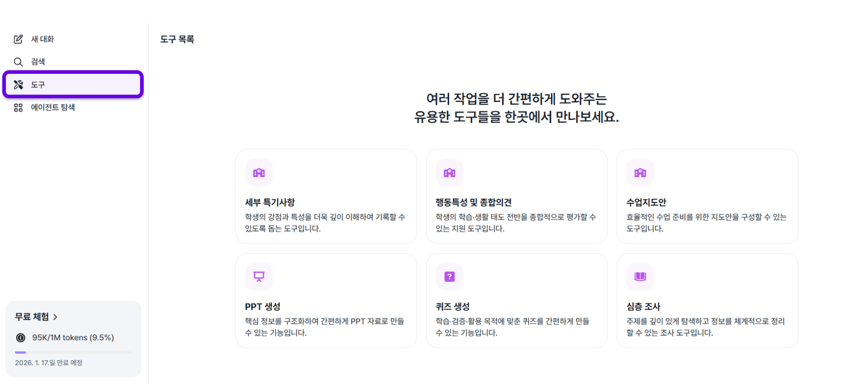
Task: Click the 행동특성 및 종합의견 card icon
Action: [x=449, y=173]
